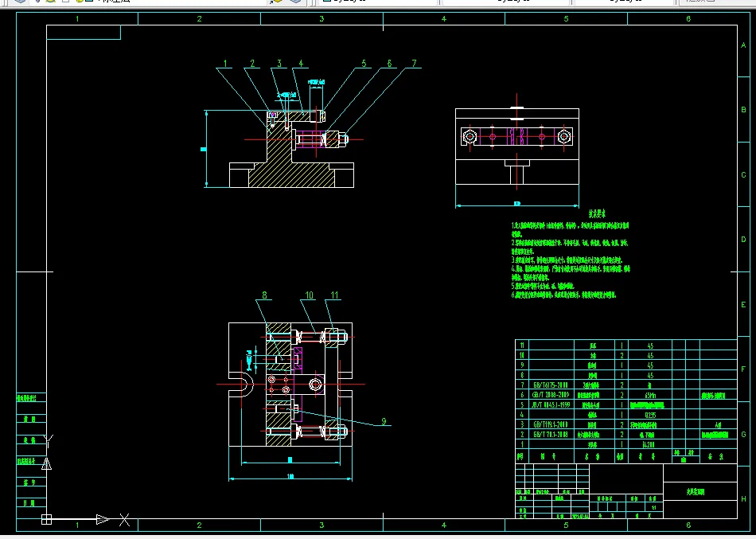This screenshot has height=539, width=756.
Task: Select GB/T119.1 standard cell in parts list row 3
Action: [551, 424]
